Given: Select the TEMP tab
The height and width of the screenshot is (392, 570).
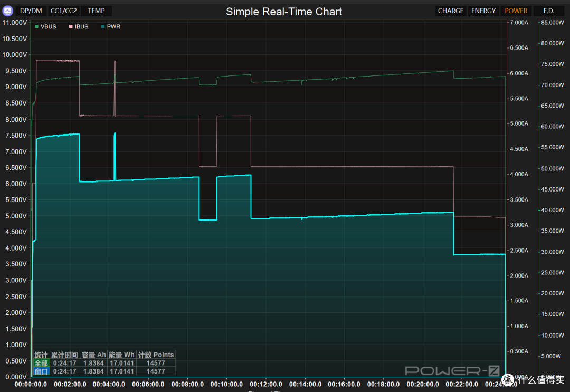Looking at the screenshot, I should coord(97,11).
